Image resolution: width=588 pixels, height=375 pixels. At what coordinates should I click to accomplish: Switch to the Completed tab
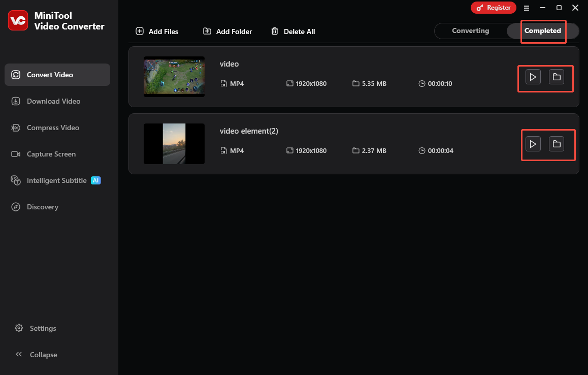pos(542,31)
